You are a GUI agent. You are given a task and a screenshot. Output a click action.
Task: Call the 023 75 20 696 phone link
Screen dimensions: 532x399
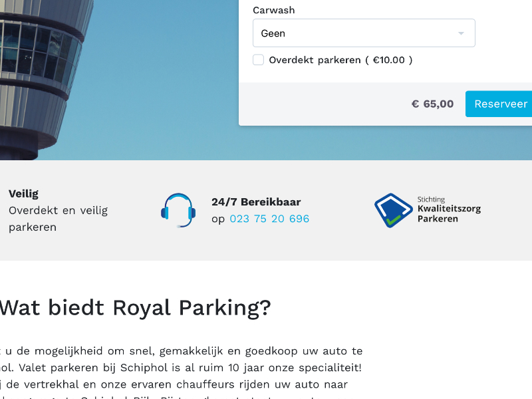tap(269, 219)
